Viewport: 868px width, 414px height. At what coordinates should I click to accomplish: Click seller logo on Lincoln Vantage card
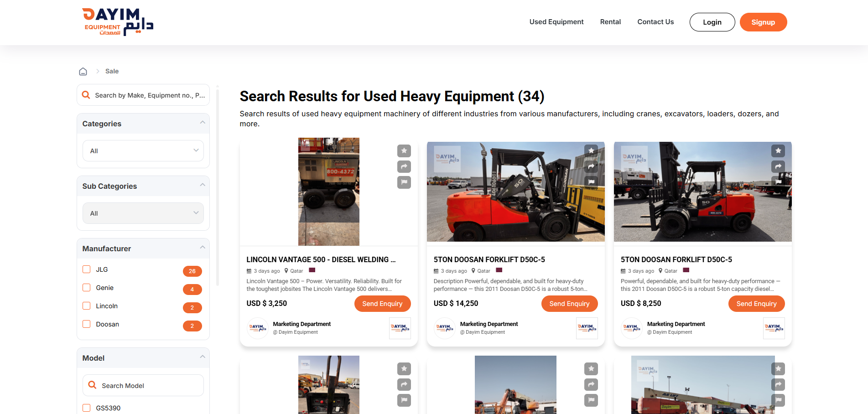coord(400,328)
